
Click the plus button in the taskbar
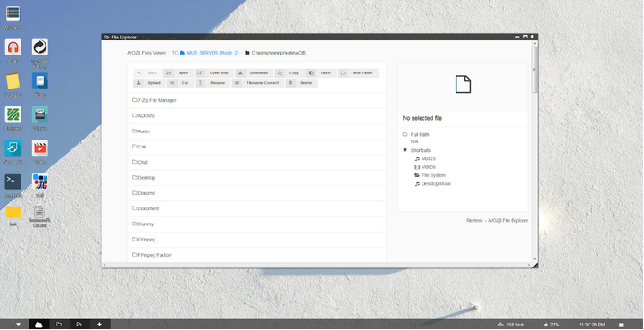tap(99, 325)
